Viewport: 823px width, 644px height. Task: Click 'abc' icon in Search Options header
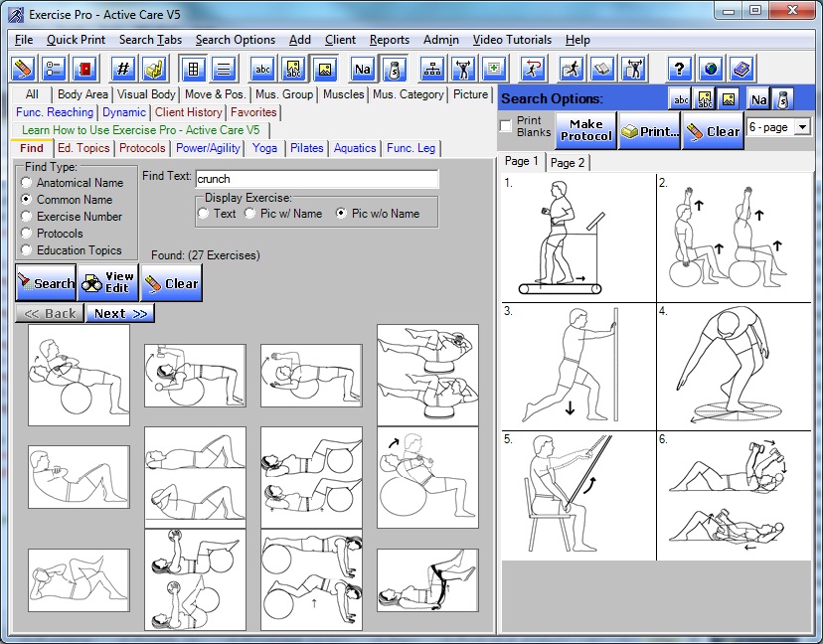click(x=681, y=98)
